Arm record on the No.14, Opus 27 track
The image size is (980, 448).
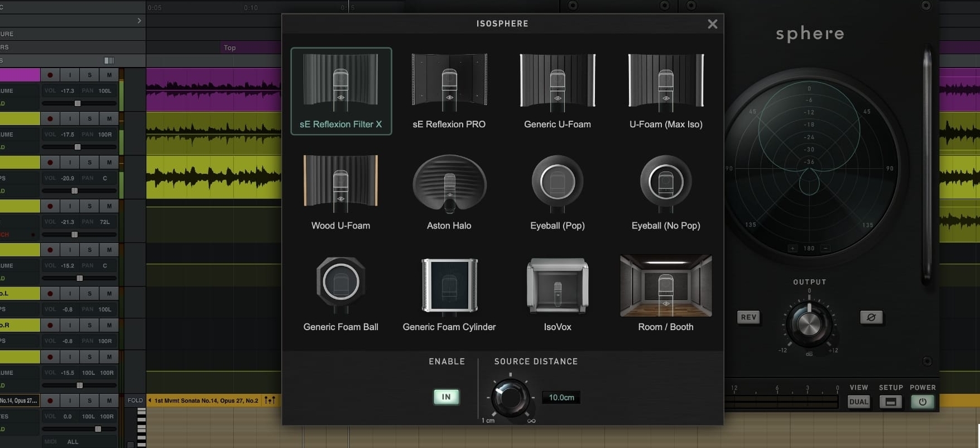(50, 401)
